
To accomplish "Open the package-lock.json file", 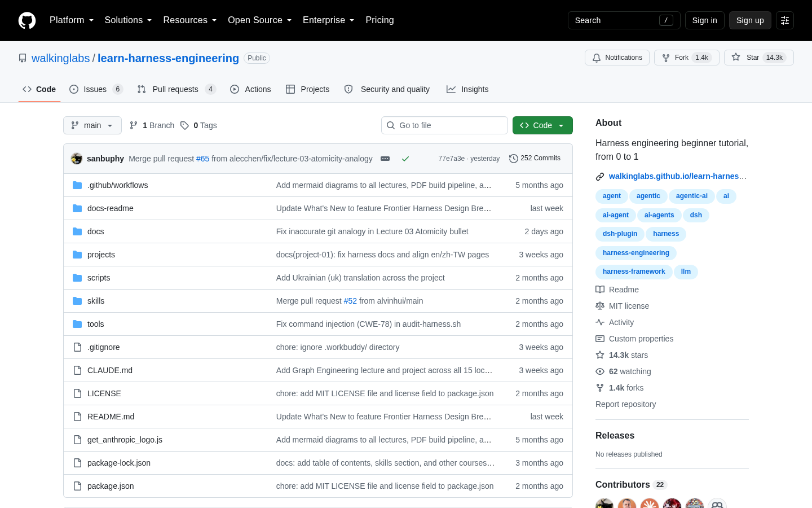I will (119, 463).
